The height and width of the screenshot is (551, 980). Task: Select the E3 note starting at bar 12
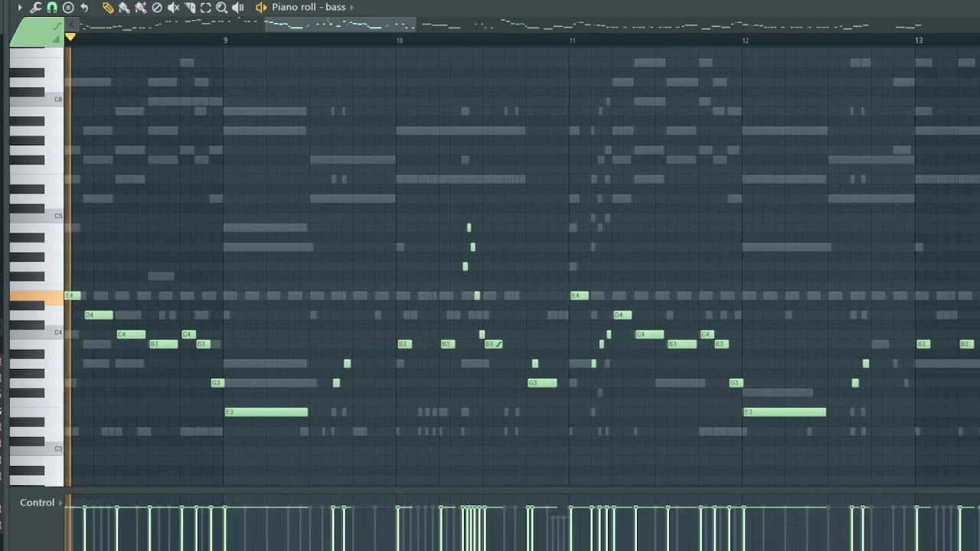[785, 412]
